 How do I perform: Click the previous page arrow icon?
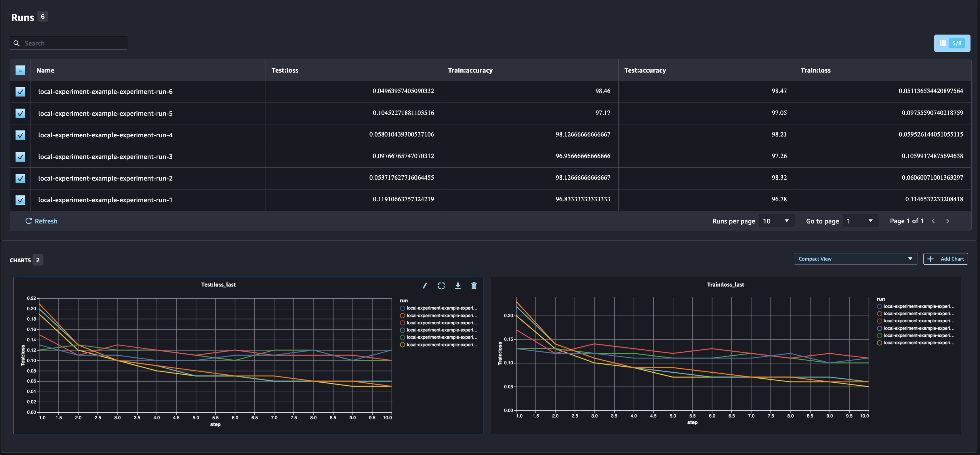[x=933, y=221]
